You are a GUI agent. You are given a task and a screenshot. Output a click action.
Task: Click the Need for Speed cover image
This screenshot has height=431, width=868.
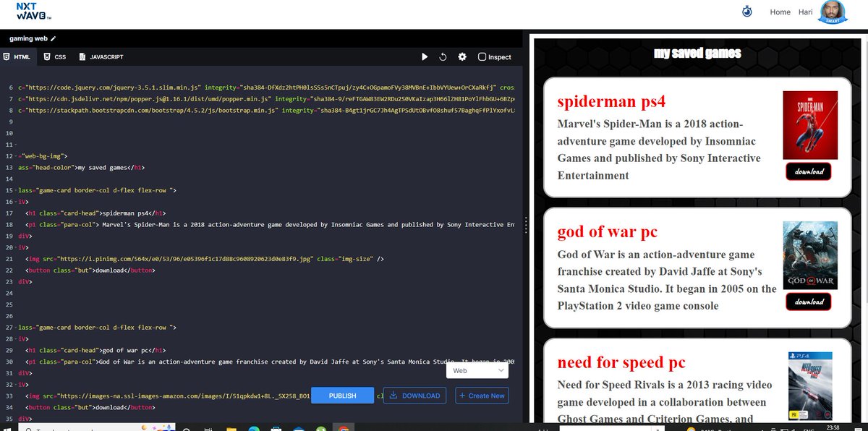tap(810, 385)
